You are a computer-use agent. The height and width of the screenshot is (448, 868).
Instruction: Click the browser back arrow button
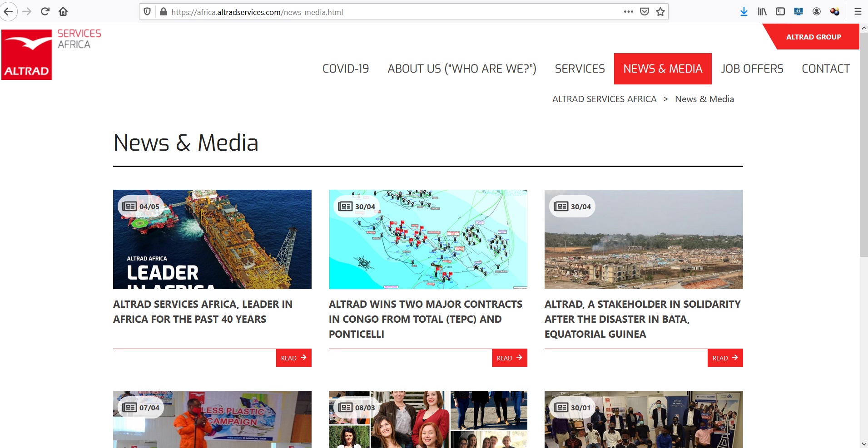click(8, 12)
